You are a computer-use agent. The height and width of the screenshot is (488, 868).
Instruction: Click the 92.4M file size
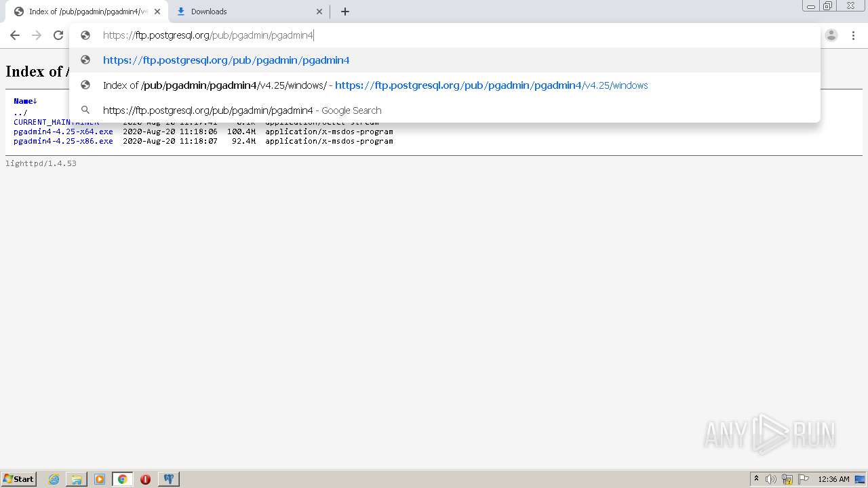click(243, 141)
